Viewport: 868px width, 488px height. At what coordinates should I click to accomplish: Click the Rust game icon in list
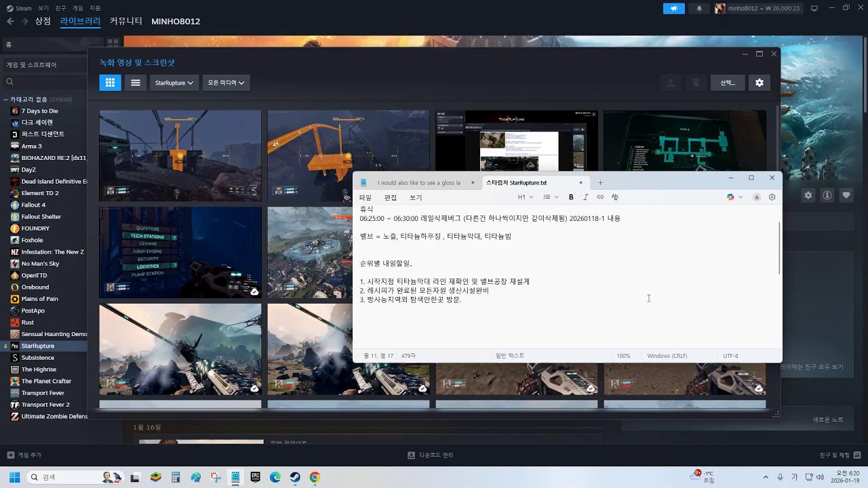(15, 323)
